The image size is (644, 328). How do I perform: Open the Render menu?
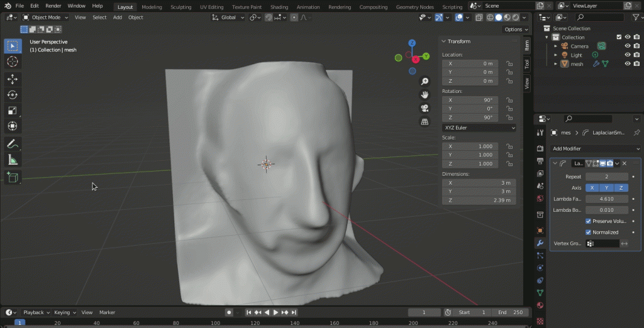coord(53,6)
